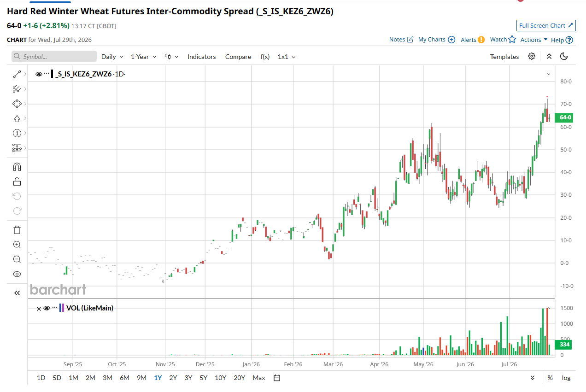Select the numbered annotation tool
The width and height of the screenshot is (586, 392).
pos(17,133)
